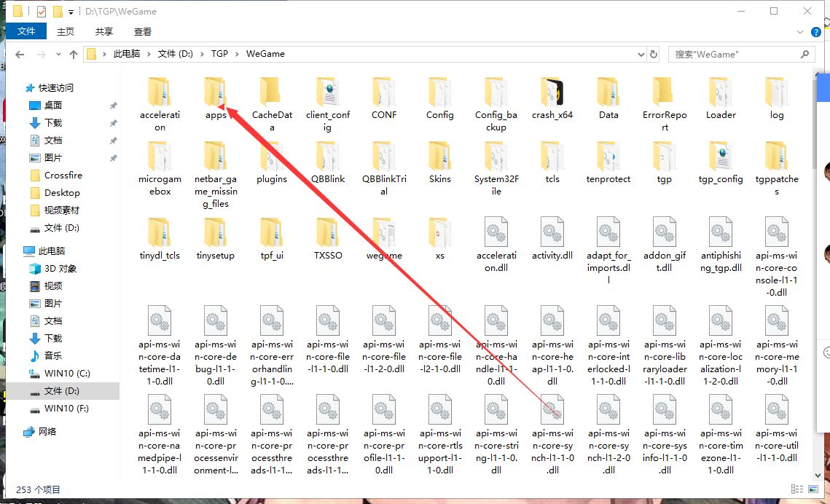The height and width of the screenshot is (504, 830).
Task: Switch to the 主页 ribbon tab
Action: (x=66, y=32)
